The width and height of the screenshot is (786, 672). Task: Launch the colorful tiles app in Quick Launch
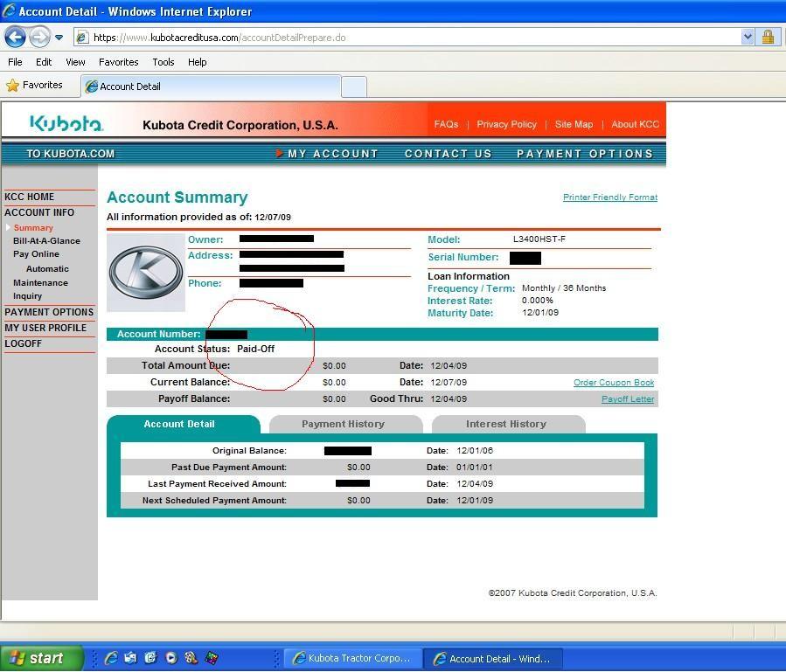coord(212,658)
